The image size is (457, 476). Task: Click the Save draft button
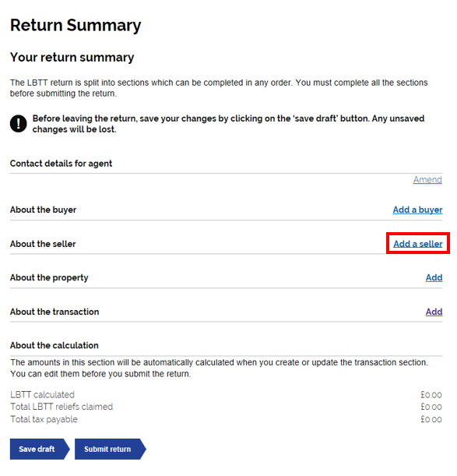tap(40, 449)
